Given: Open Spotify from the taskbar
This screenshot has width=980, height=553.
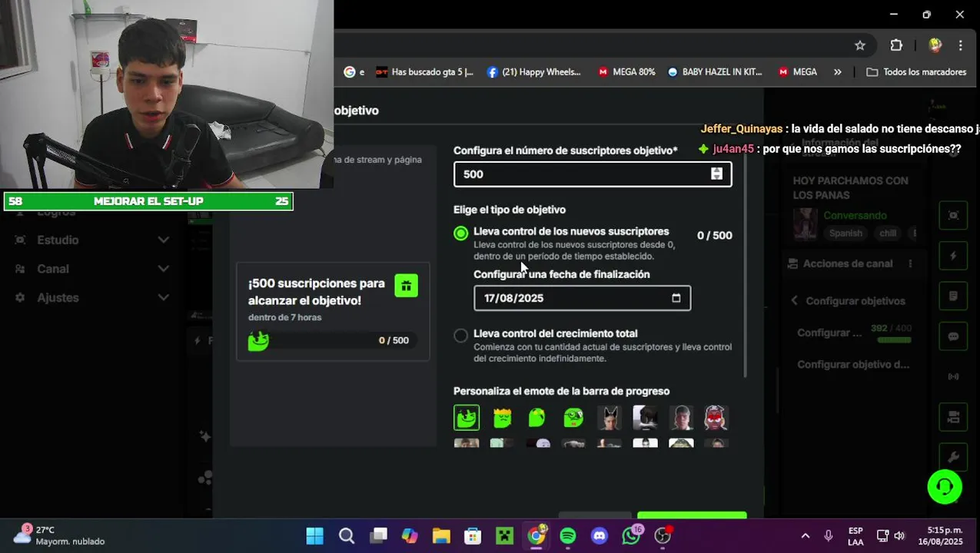Looking at the screenshot, I should point(568,536).
